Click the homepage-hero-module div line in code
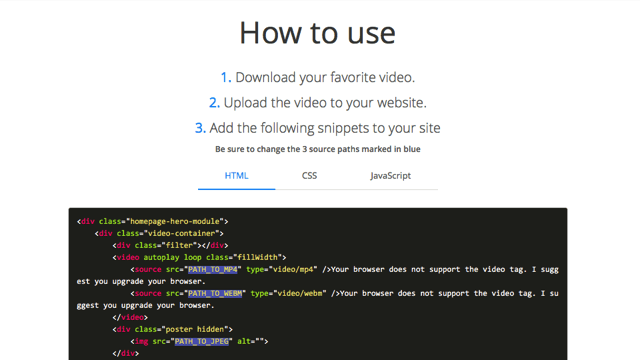The image size is (640, 360). (x=153, y=221)
